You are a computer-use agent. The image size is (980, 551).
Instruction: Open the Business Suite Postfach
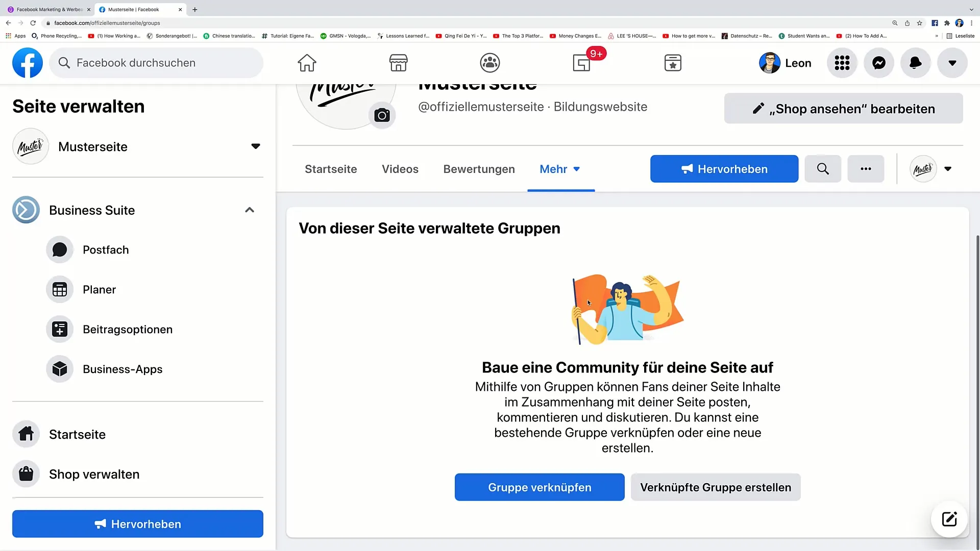click(x=106, y=249)
